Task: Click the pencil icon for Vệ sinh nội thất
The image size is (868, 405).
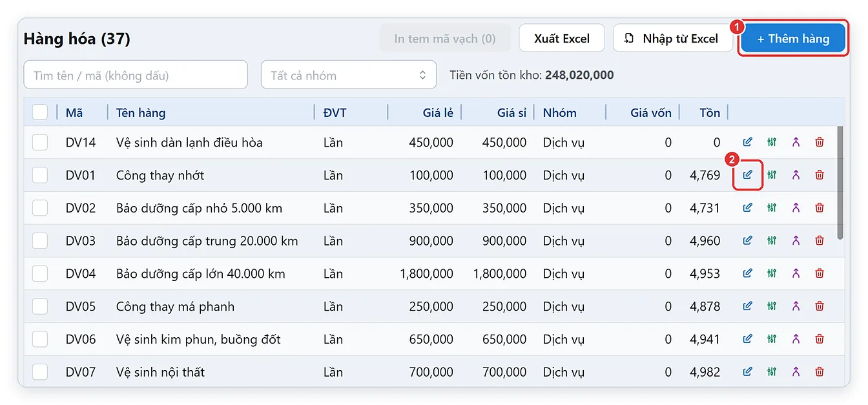Action: coord(748,372)
